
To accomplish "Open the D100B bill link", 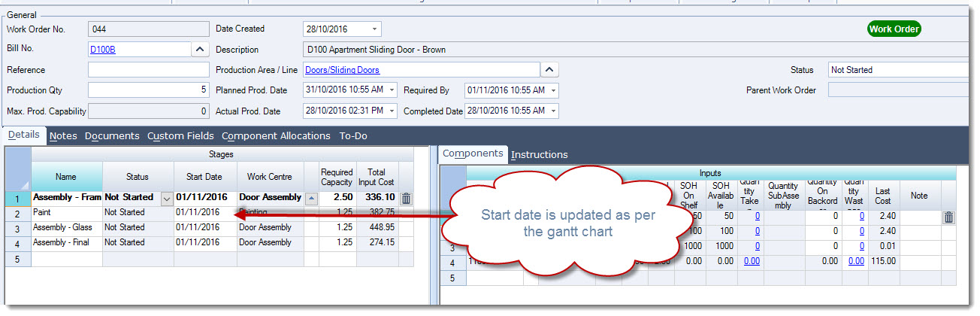I will pyautogui.click(x=103, y=50).
